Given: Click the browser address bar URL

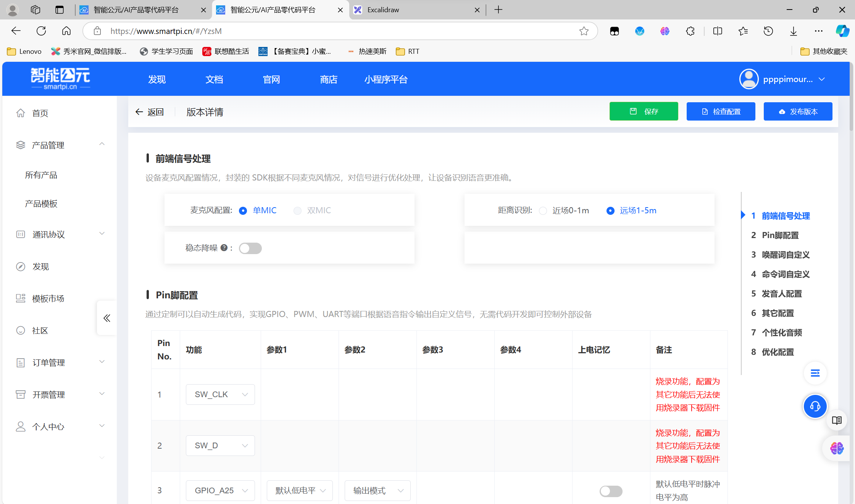Looking at the screenshot, I should [x=166, y=31].
